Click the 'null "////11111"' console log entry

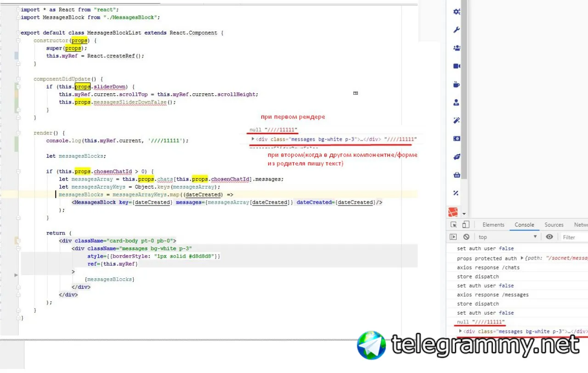pos(481,322)
